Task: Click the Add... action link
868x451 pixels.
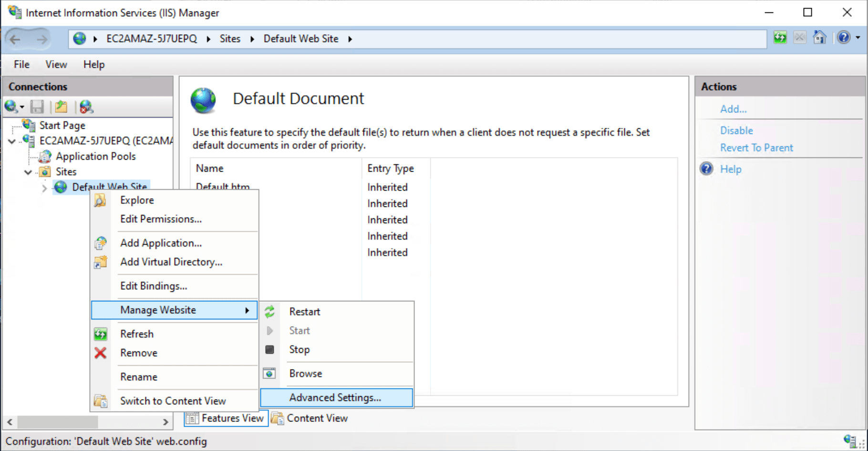Action: coord(734,109)
